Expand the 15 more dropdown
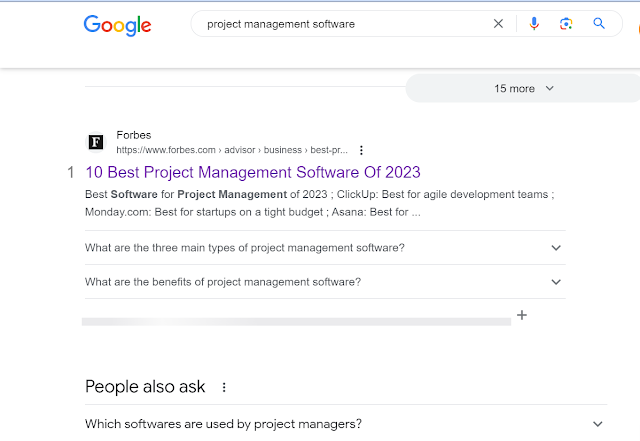 523,88
